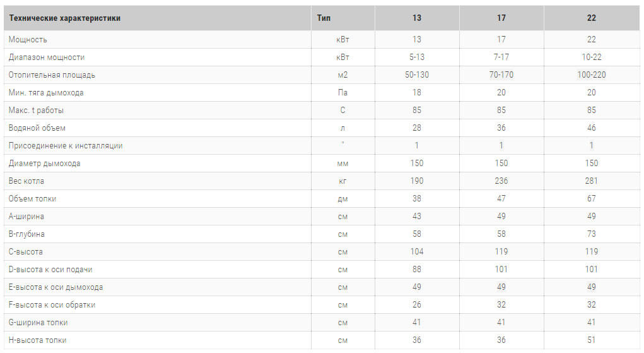Click the 'Технические характеристики' header cell
Screen dimensions: 644x353
(x=65, y=18)
